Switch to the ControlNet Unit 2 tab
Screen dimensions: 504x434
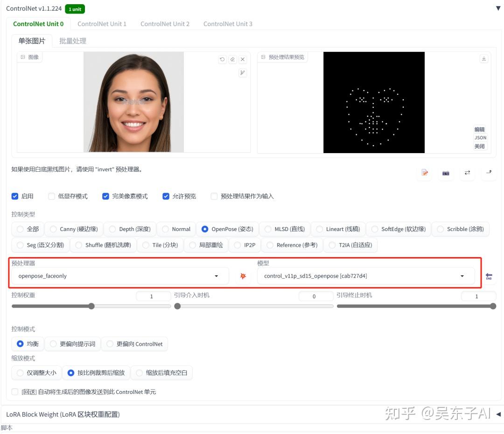[165, 24]
